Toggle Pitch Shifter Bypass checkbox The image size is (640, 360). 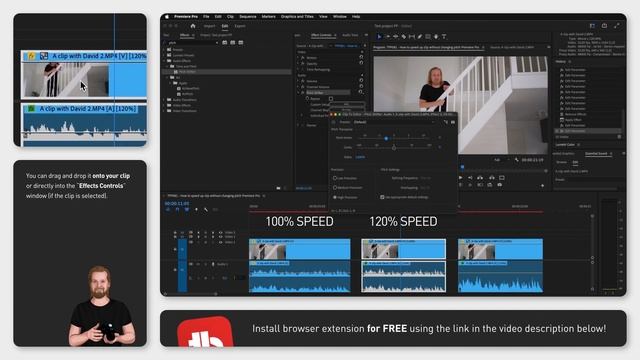[331, 99]
